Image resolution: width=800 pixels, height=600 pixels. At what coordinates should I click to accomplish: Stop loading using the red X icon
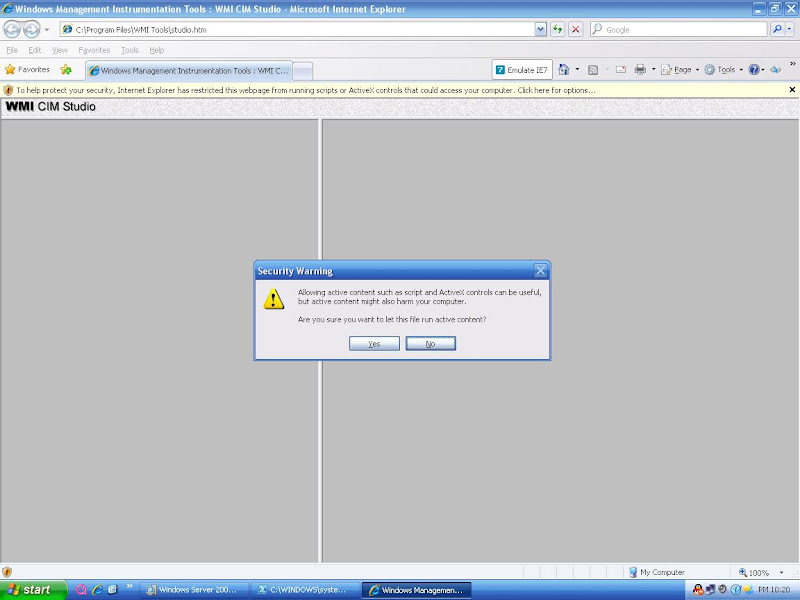[x=576, y=30]
